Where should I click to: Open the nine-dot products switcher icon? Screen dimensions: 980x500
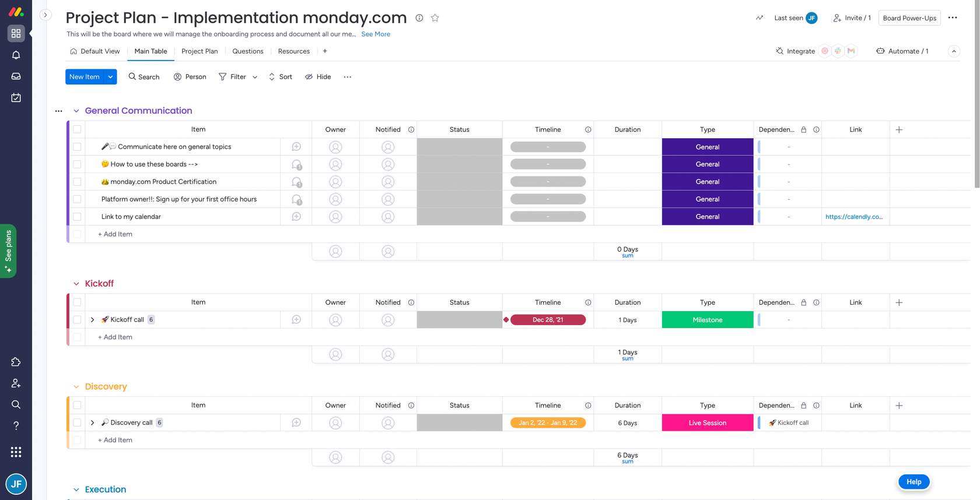[16, 452]
